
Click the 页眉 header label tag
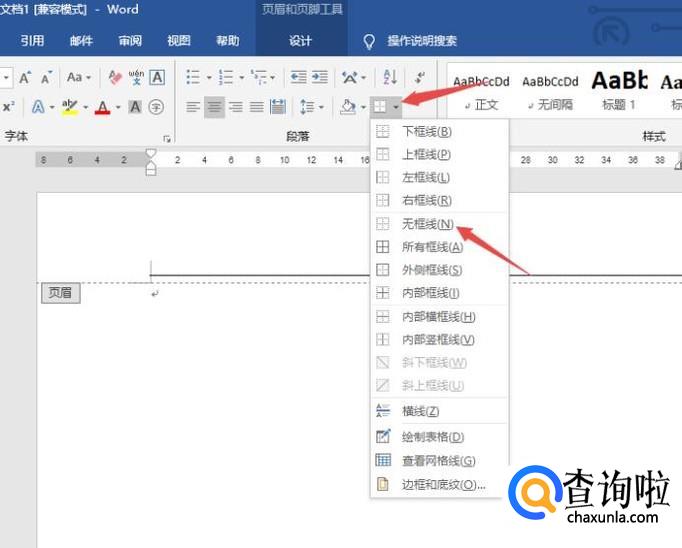[60, 293]
